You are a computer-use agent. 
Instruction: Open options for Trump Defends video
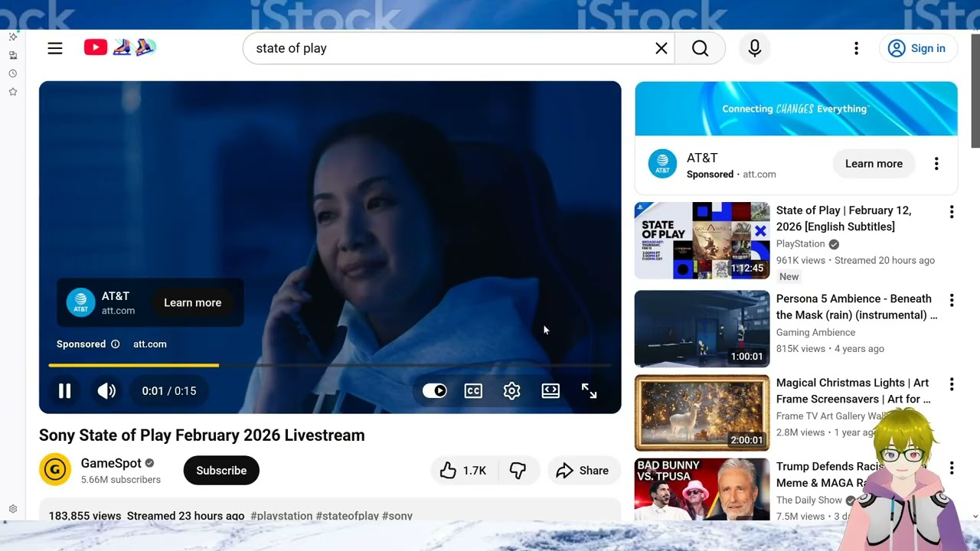pyautogui.click(x=952, y=468)
